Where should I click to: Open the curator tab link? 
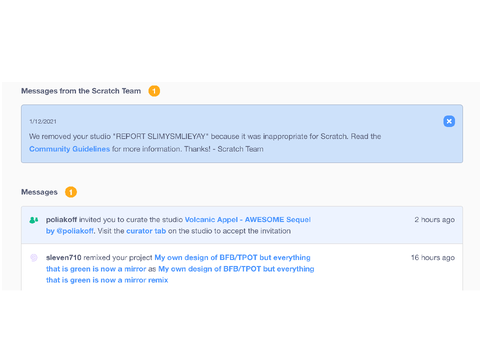pos(146,231)
